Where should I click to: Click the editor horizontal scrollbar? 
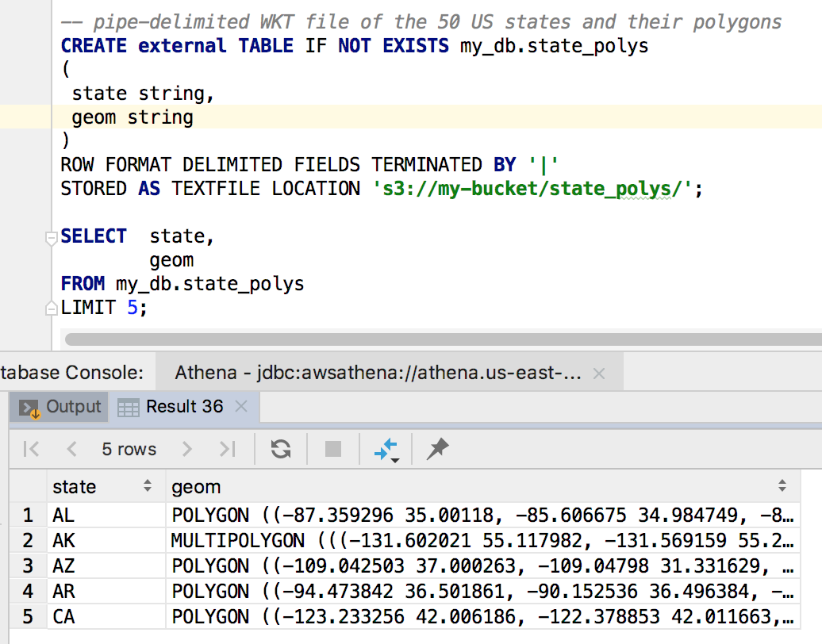tap(443, 339)
